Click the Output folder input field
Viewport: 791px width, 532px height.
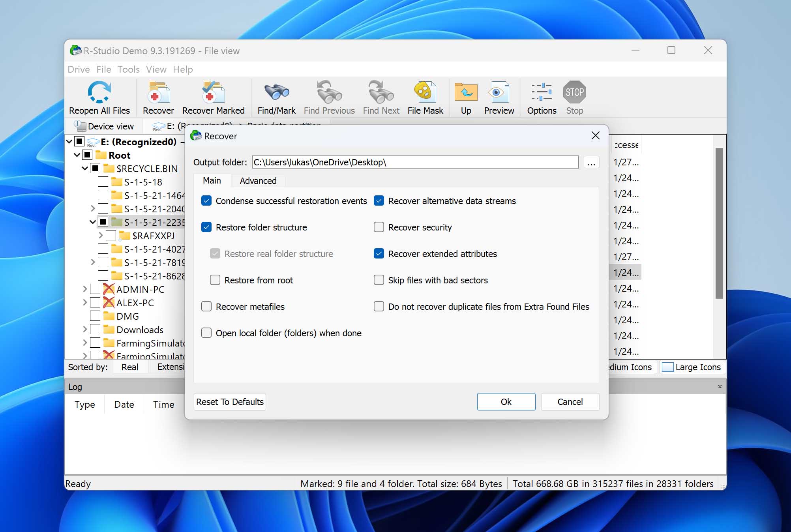pyautogui.click(x=414, y=161)
